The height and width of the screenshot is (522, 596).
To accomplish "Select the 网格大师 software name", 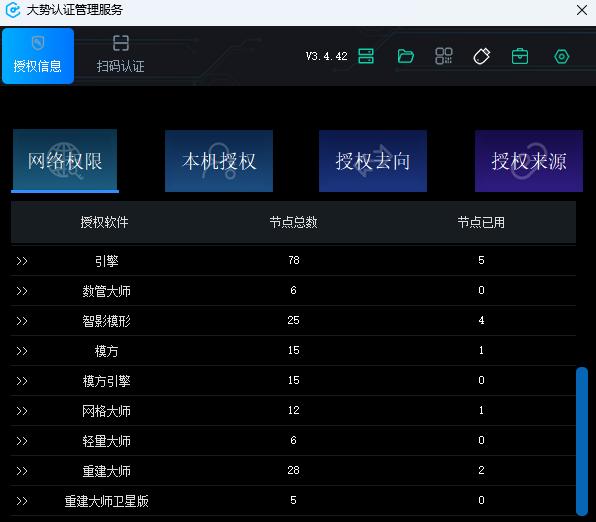I will pyautogui.click(x=106, y=411).
